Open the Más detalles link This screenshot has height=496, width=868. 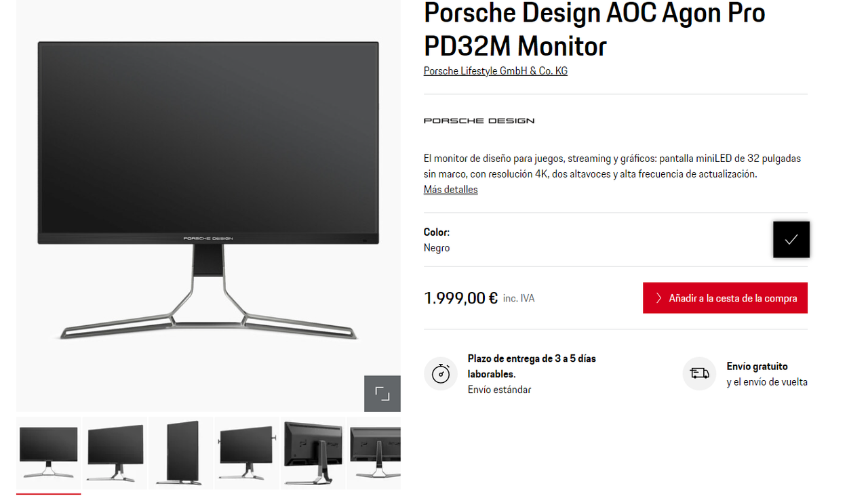tap(451, 190)
